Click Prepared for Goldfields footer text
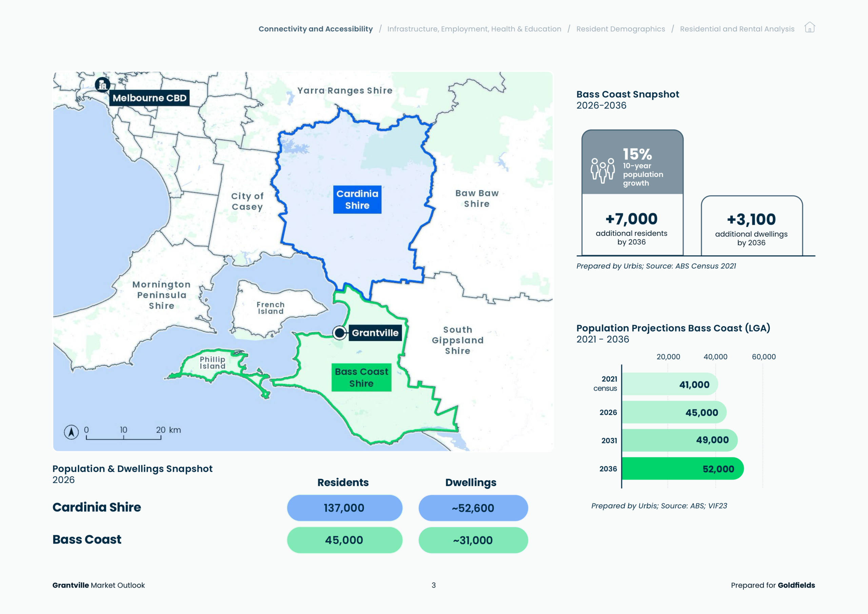Image resolution: width=868 pixels, height=614 pixels. click(x=773, y=585)
